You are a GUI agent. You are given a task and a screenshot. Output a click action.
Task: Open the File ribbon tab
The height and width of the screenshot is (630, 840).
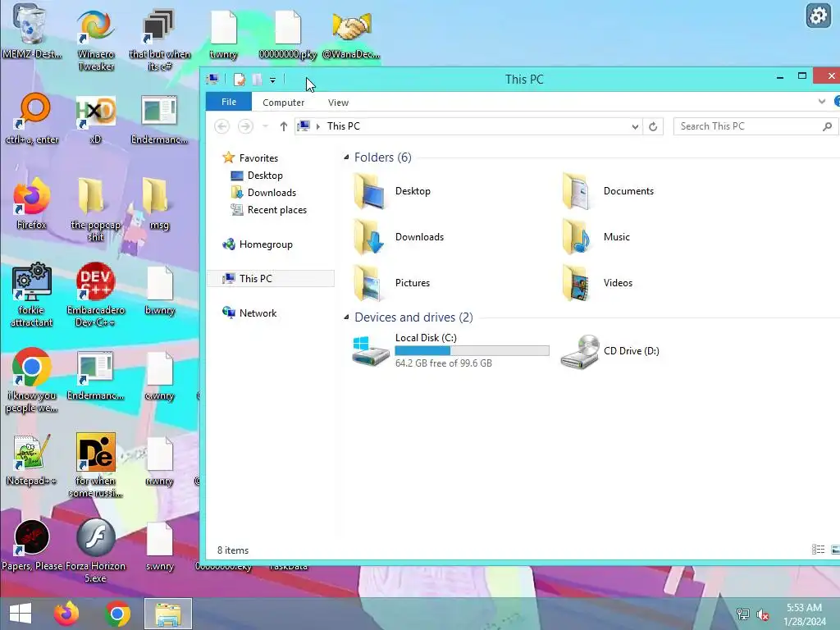tap(229, 102)
